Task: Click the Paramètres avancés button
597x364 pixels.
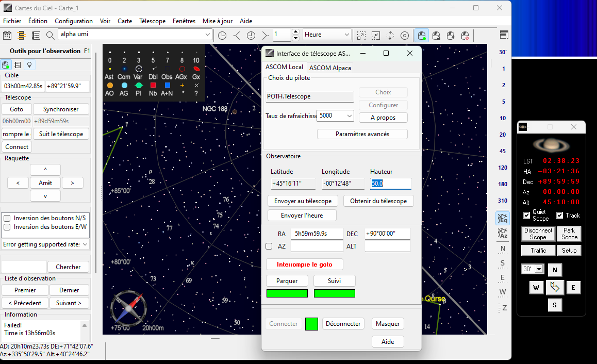Action: click(362, 134)
